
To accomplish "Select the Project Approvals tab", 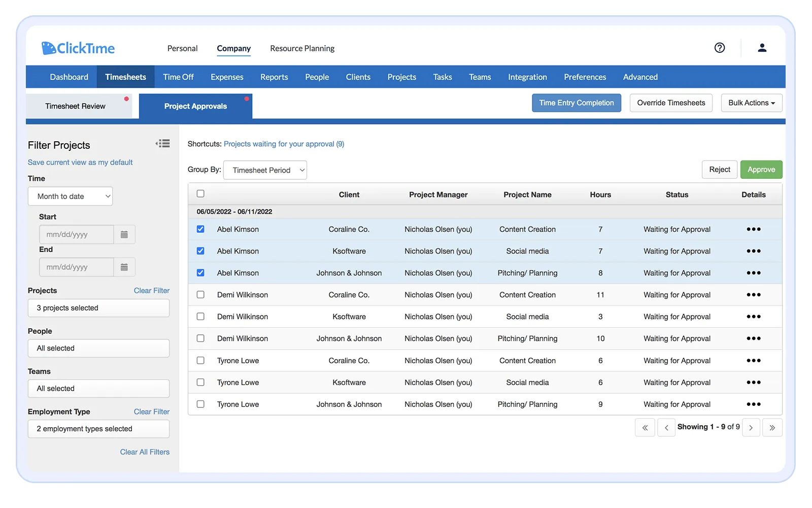I will click(x=195, y=106).
